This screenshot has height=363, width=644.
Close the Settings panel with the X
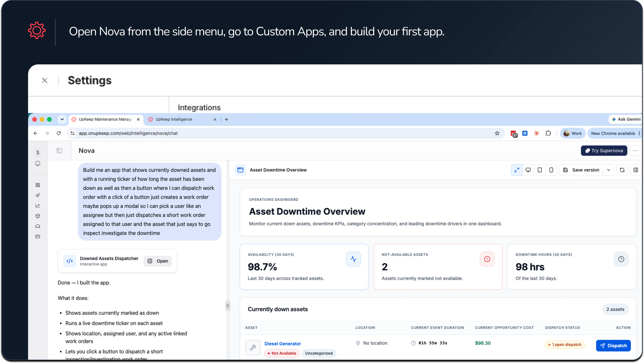coord(44,80)
